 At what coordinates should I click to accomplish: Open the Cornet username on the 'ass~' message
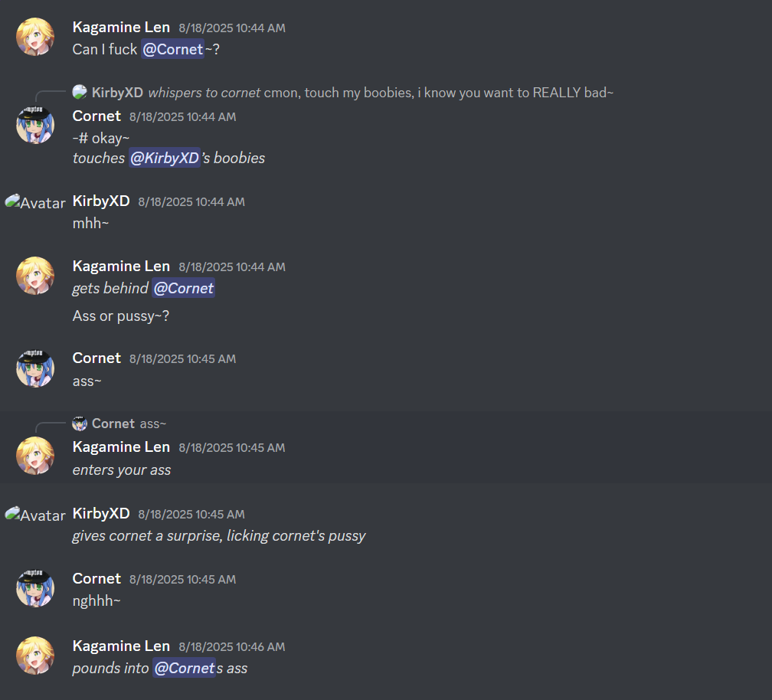tap(96, 358)
